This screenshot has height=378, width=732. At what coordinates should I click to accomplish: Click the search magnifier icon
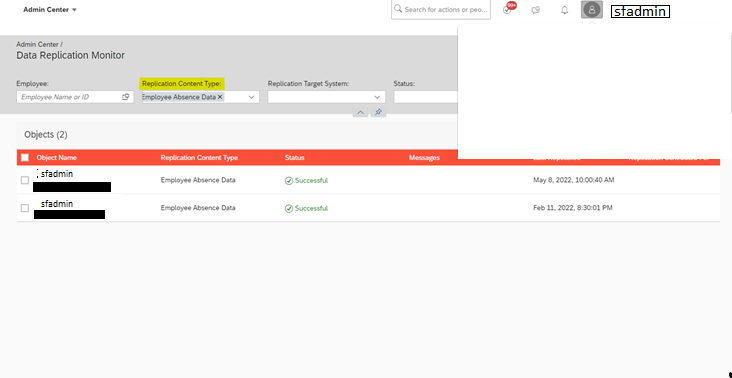(x=398, y=9)
